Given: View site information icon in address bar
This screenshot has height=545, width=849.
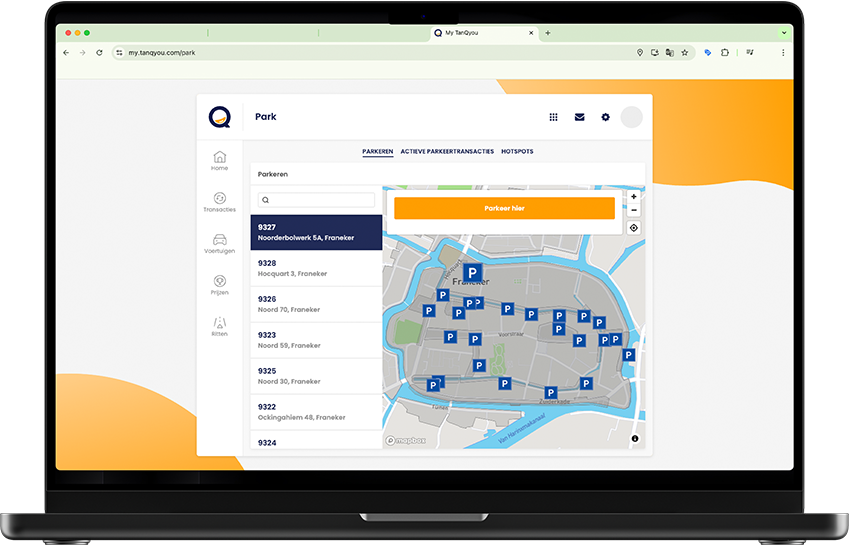Looking at the screenshot, I should click(120, 52).
